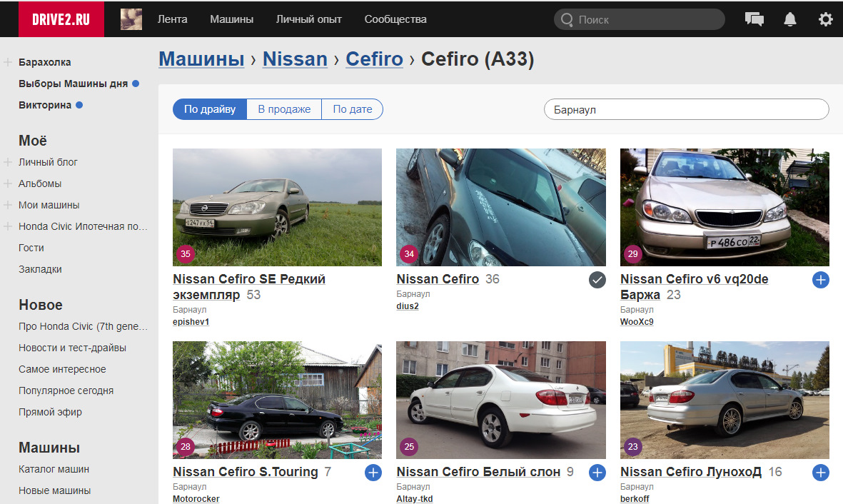The width and height of the screenshot is (843, 504).
Task: Open Гости sidebar link
Action: coord(31,248)
